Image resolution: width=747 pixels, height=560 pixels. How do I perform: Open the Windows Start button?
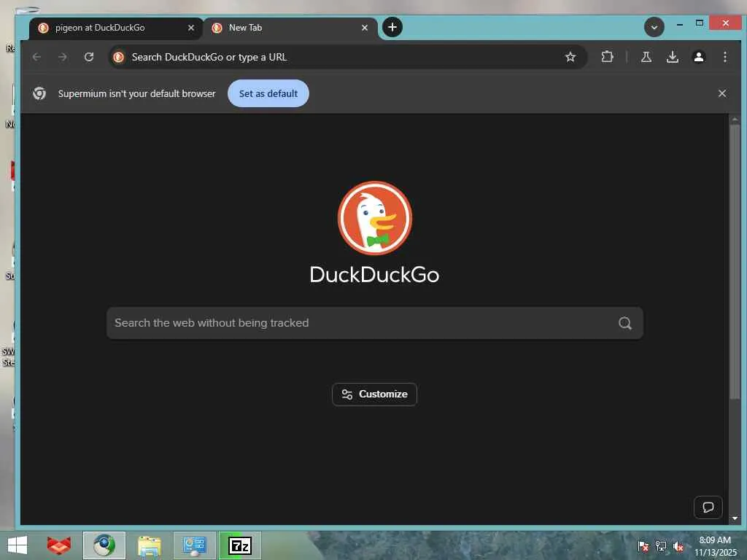click(x=18, y=545)
